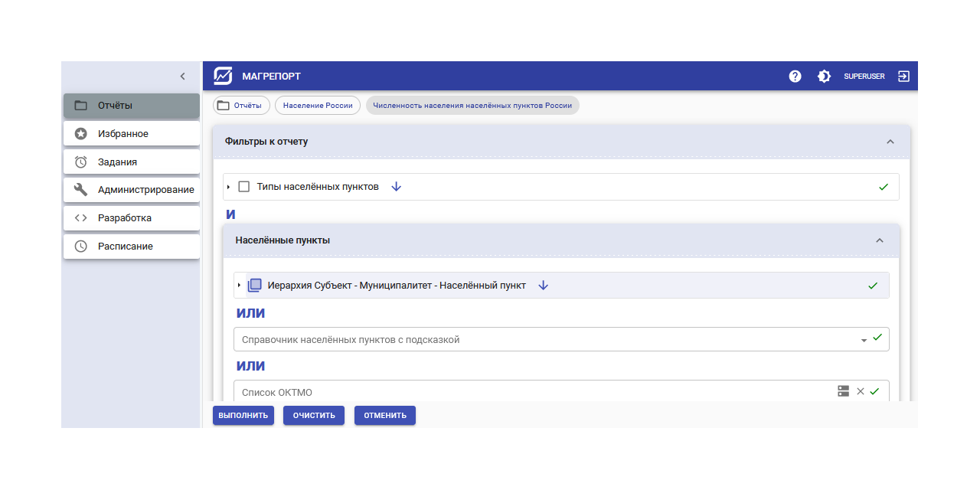Screen dimensions: 980x490
Task: Click inside the Список ОКТМО input field
Action: pyautogui.click(x=459, y=391)
